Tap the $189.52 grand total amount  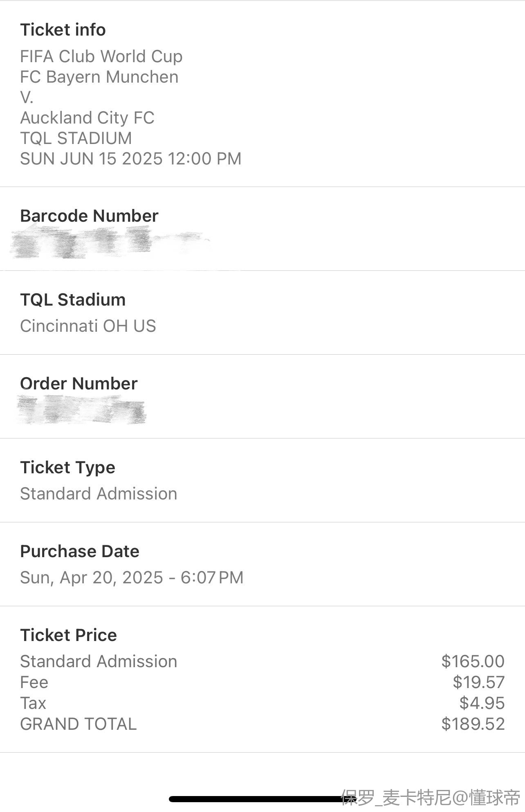point(473,724)
